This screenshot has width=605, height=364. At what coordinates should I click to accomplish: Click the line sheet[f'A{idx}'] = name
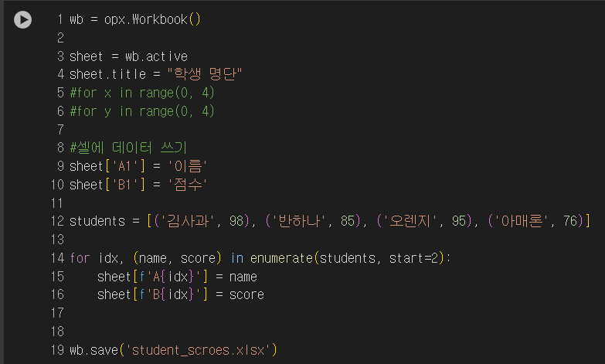[177, 277]
